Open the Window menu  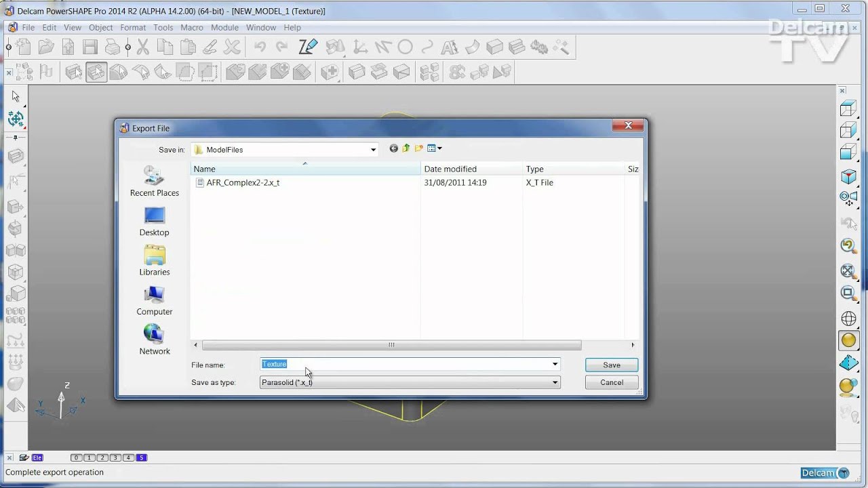coord(261,28)
